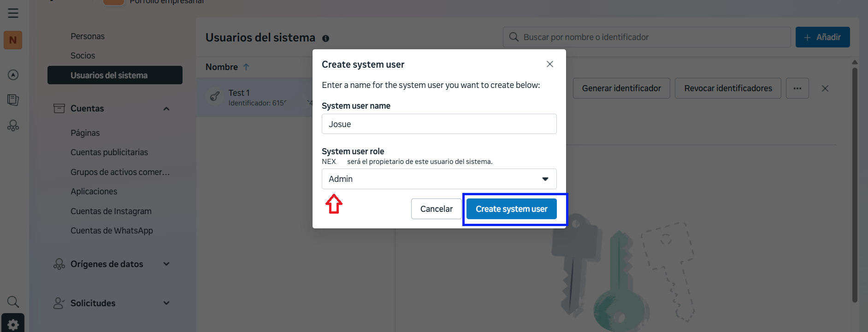Click the Cancelar button
This screenshot has height=332, width=868.
click(436, 209)
